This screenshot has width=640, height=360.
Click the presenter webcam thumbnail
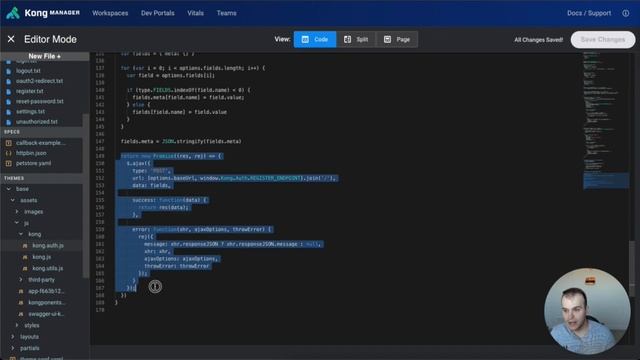pos(587,311)
